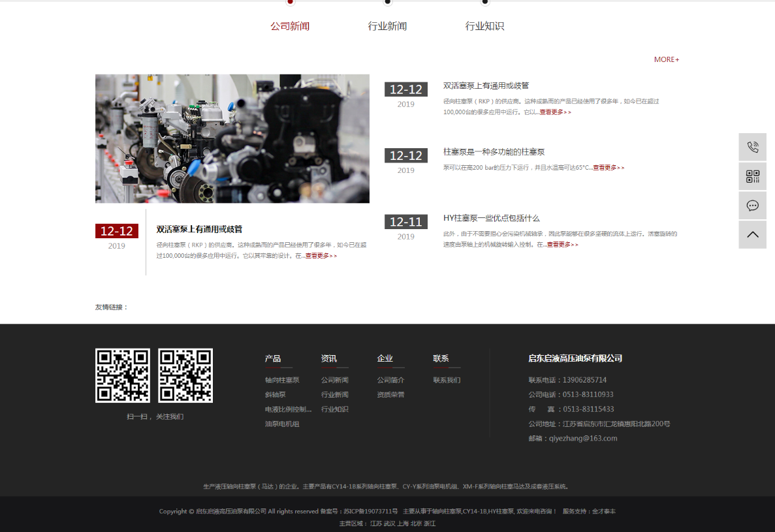The height and width of the screenshot is (532, 775).
Task: Click the first footer QR code image
Action: 123,375
